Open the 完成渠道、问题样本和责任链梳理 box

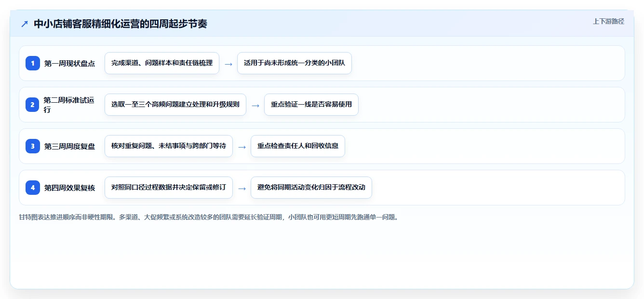pyautogui.click(x=162, y=63)
